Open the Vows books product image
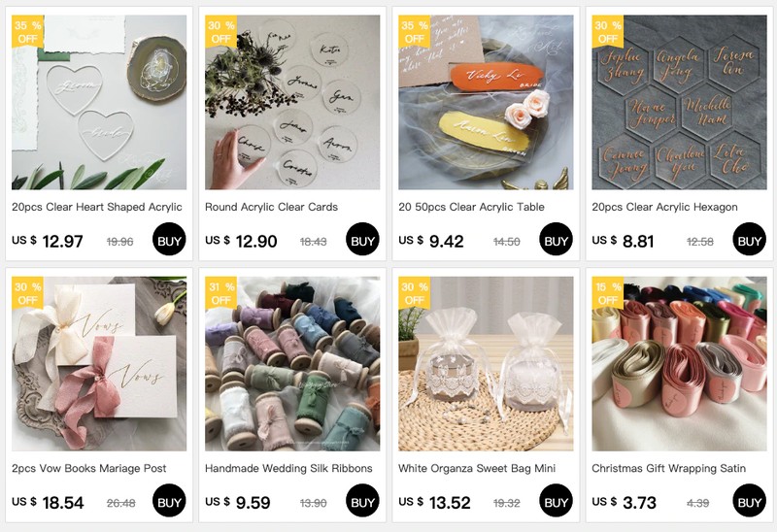Viewport: 777px width, 532px height. coord(99,364)
